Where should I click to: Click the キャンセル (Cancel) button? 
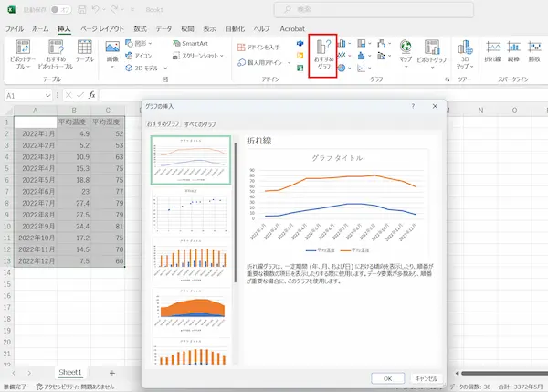pyautogui.click(x=427, y=377)
